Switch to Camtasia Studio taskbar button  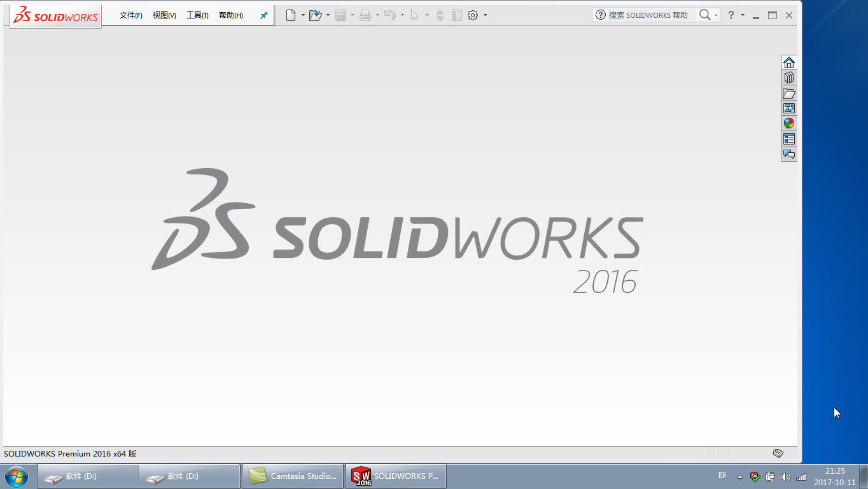293,476
